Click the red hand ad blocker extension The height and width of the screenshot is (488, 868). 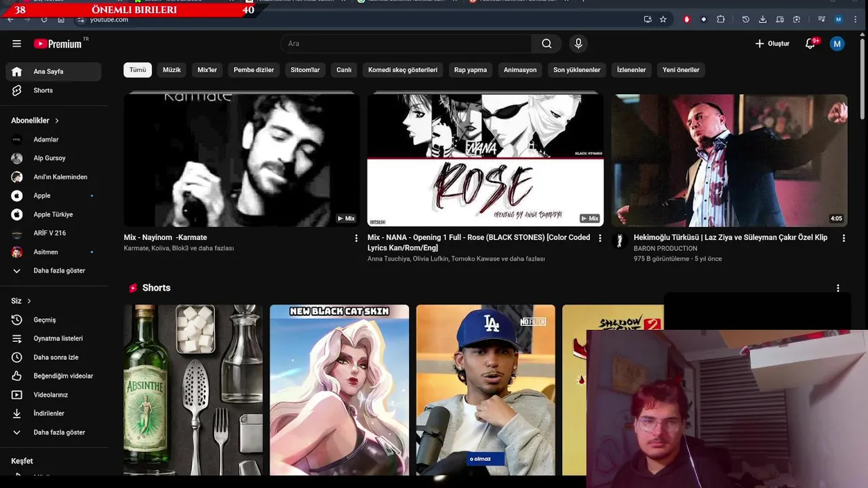pyautogui.click(x=687, y=20)
